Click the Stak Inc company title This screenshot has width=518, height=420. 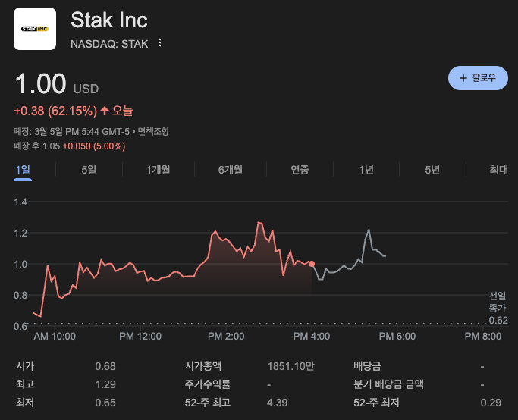click(109, 20)
